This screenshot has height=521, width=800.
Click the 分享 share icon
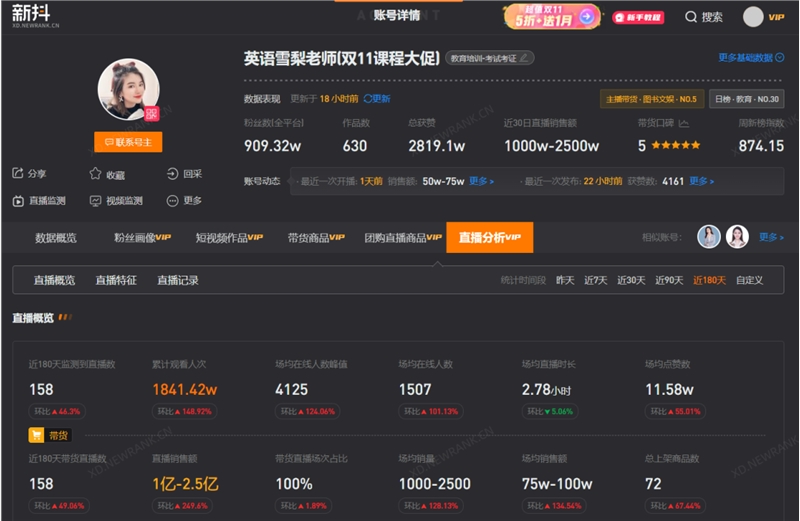tap(18, 173)
